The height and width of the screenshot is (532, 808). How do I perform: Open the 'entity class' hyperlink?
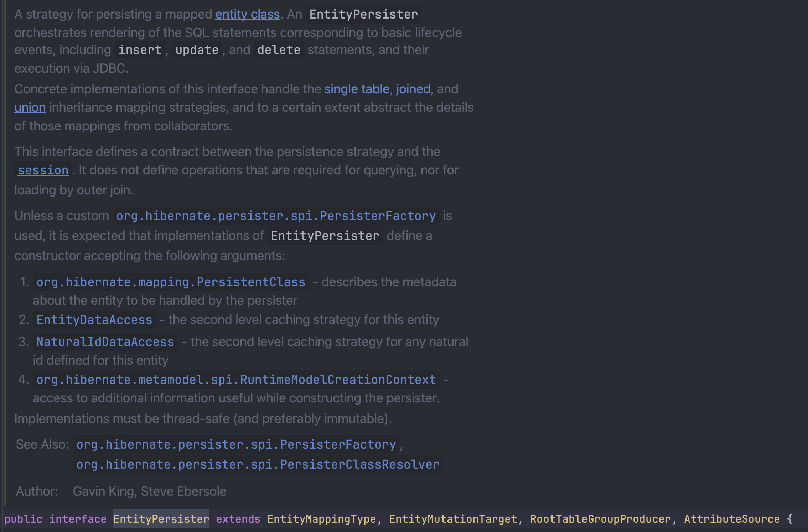tap(247, 14)
